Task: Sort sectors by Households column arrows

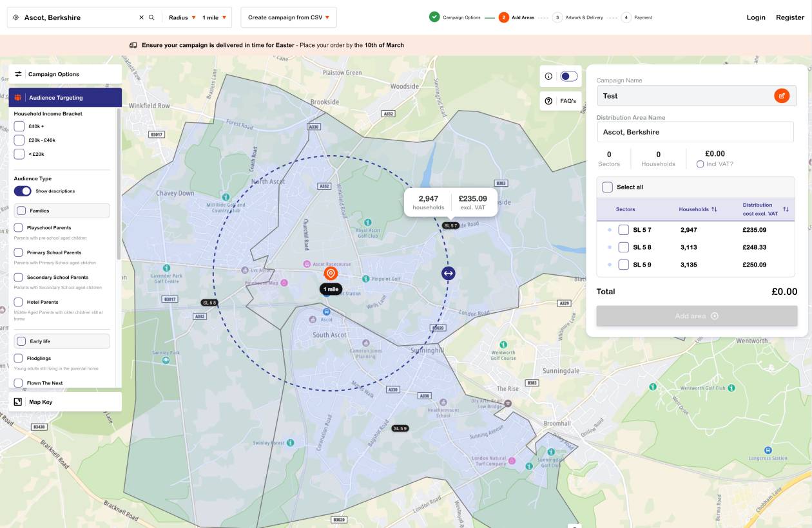Action: (714, 209)
